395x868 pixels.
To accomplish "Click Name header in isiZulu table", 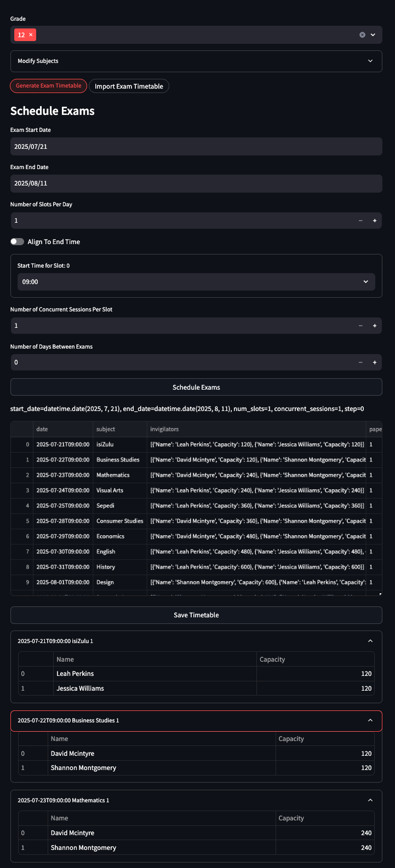I will point(154,659).
